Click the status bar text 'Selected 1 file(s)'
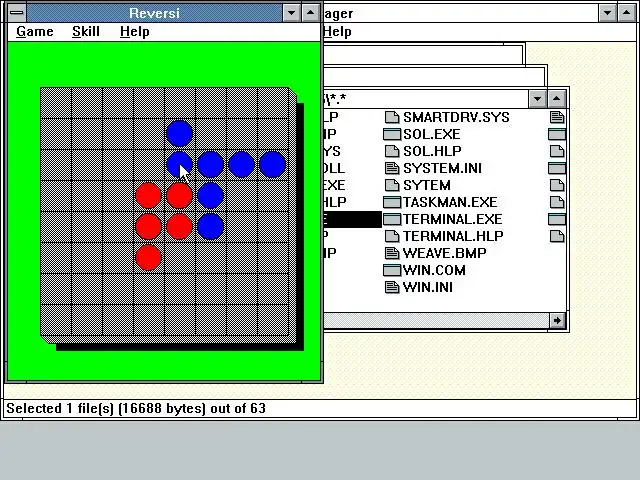This screenshot has height=480, width=640. pyautogui.click(x=60, y=408)
